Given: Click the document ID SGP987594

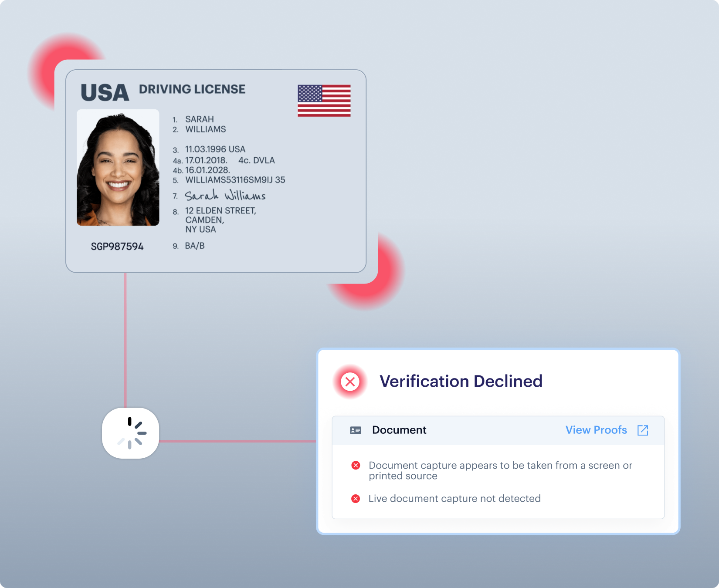Looking at the screenshot, I should (x=117, y=247).
